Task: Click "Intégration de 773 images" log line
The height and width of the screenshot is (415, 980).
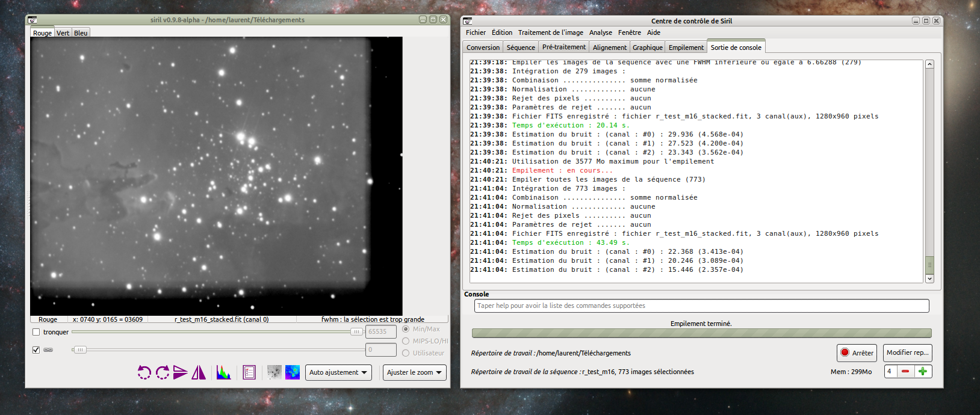Action: (x=569, y=188)
